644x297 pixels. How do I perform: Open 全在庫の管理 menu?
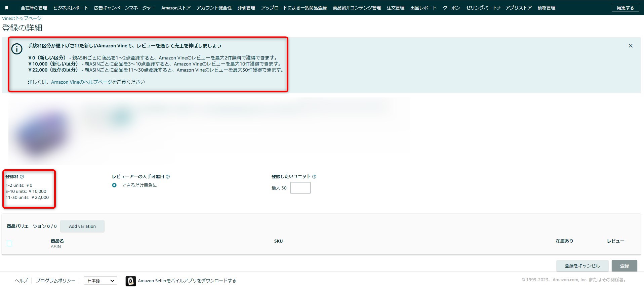coord(34,8)
